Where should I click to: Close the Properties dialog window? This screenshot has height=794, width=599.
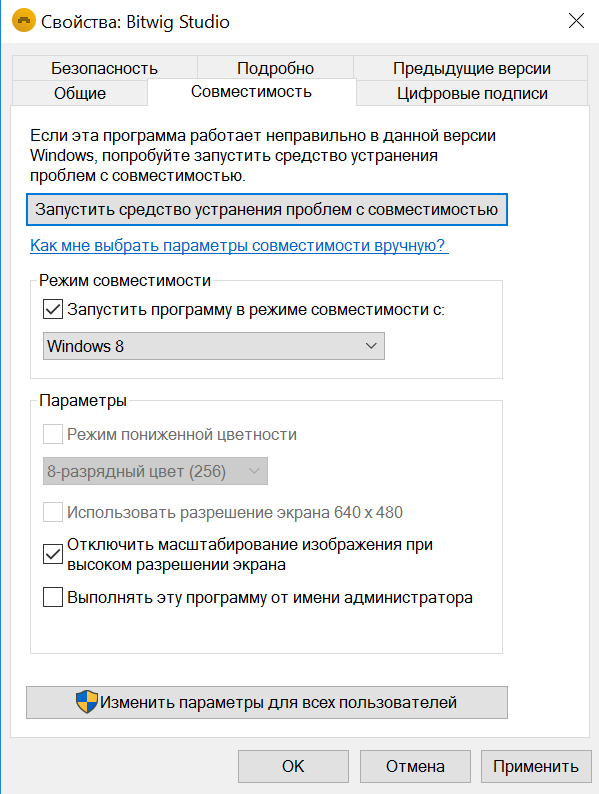click(x=576, y=21)
